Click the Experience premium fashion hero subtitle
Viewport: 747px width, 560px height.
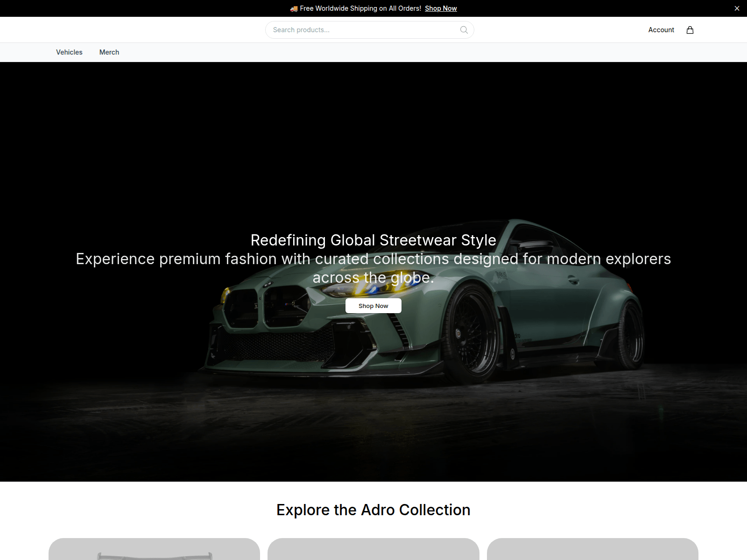pyautogui.click(x=373, y=268)
